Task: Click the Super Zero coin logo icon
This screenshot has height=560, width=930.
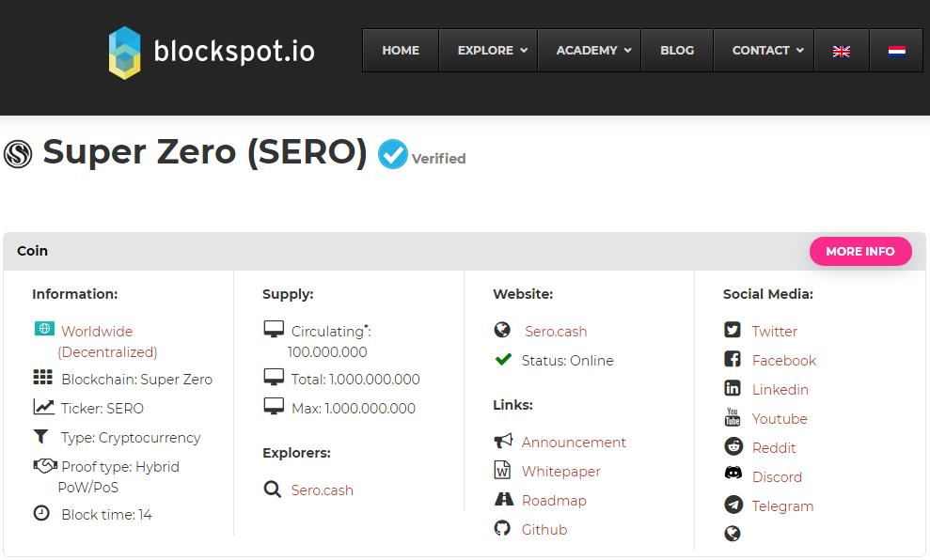Action: [18, 154]
